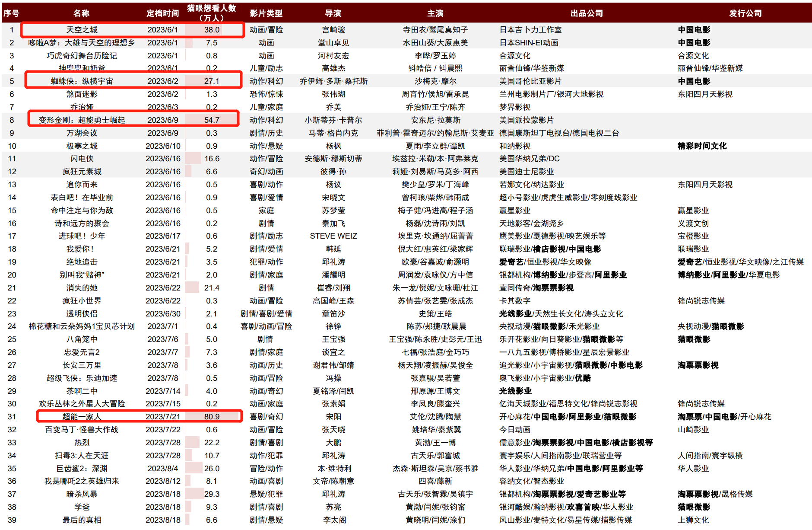Click 王宝强 in the director column
This screenshot has width=812, height=530.
[334, 339]
